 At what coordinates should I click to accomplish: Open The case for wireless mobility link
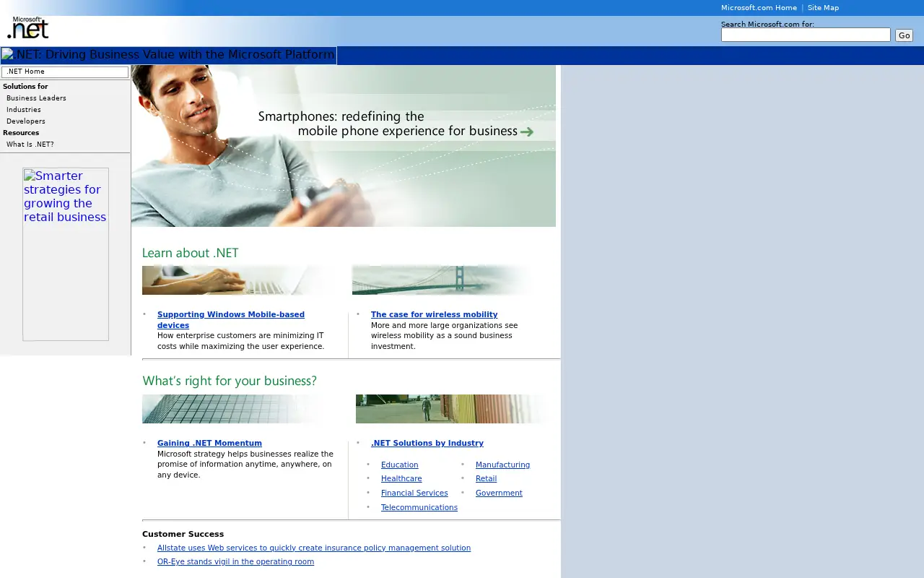click(x=434, y=314)
